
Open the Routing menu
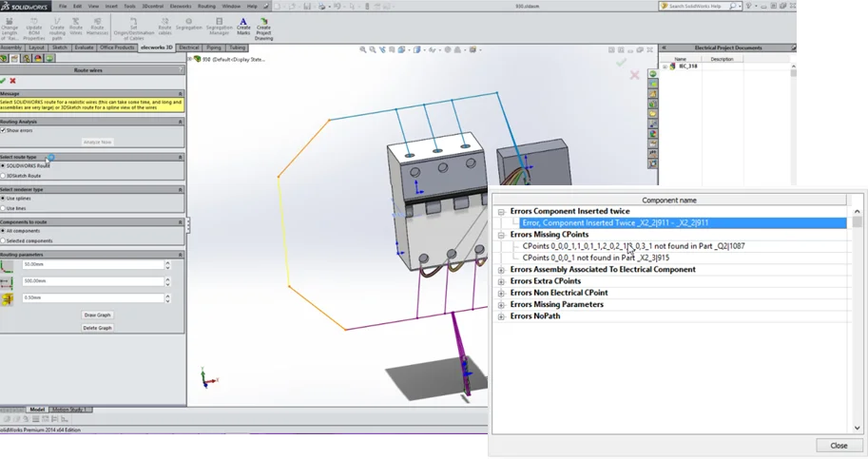click(206, 6)
